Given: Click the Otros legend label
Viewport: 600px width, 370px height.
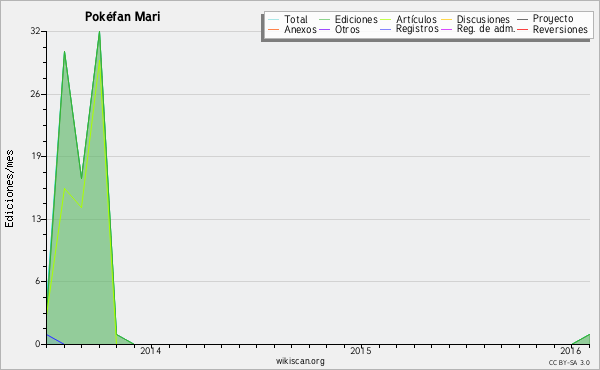Looking at the screenshot, I should (x=347, y=29).
